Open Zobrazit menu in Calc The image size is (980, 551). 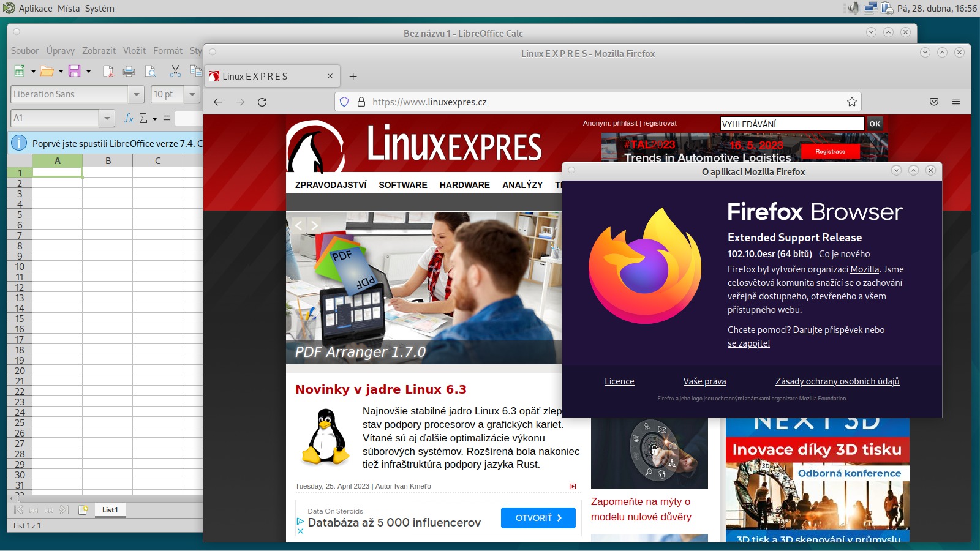99,51
